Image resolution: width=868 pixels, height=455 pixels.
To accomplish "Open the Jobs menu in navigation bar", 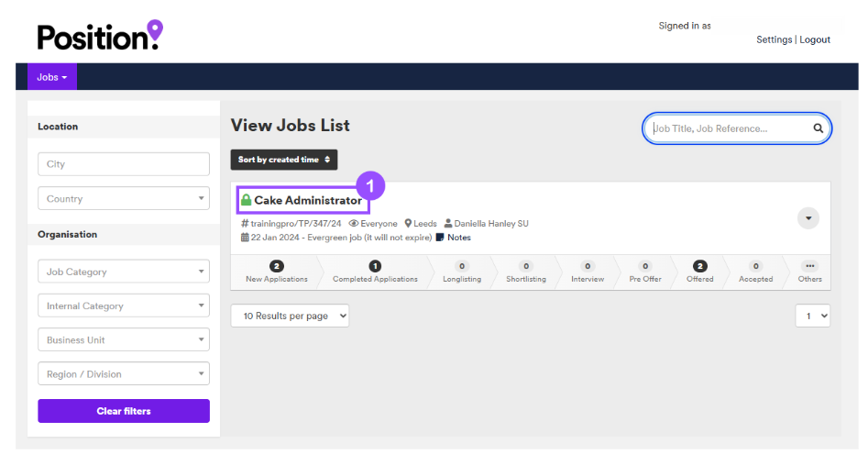I will pyautogui.click(x=52, y=77).
